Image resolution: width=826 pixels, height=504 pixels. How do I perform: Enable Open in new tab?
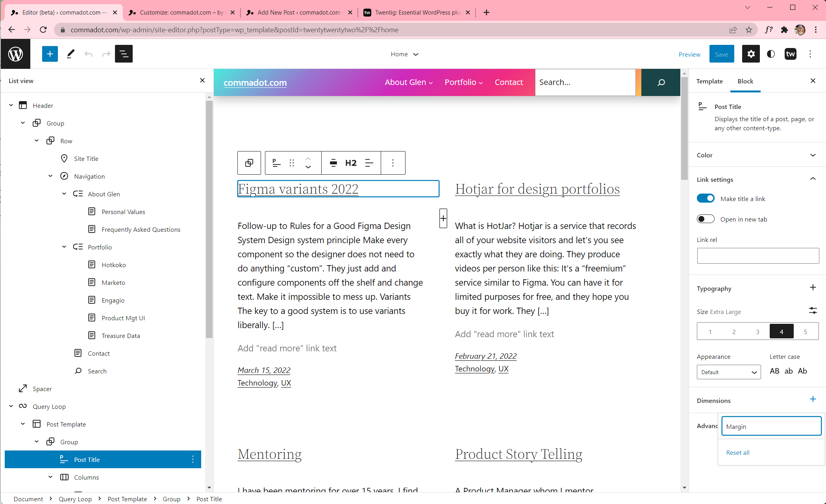coord(705,219)
